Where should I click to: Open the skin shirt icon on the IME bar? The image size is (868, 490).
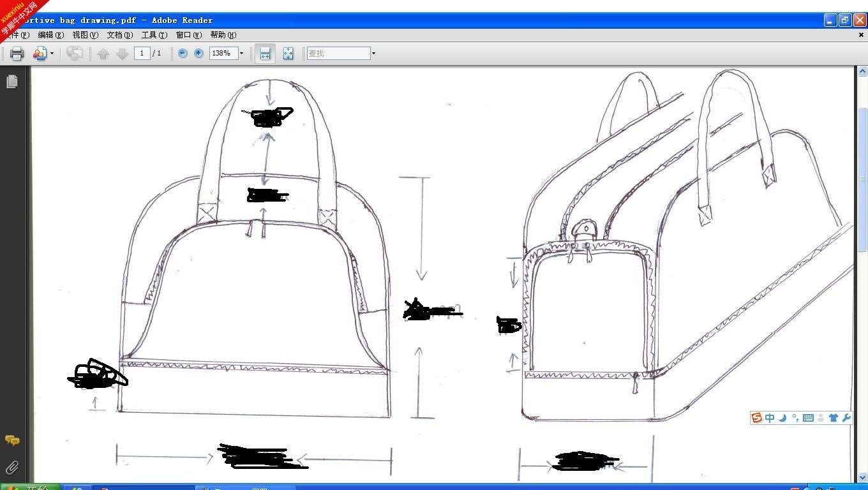click(x=834, y=418)
